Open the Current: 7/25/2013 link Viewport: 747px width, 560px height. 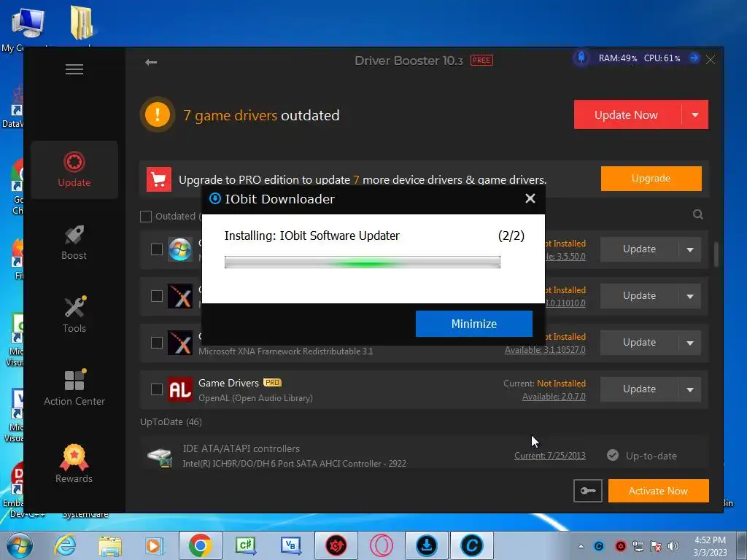[550, 455]
